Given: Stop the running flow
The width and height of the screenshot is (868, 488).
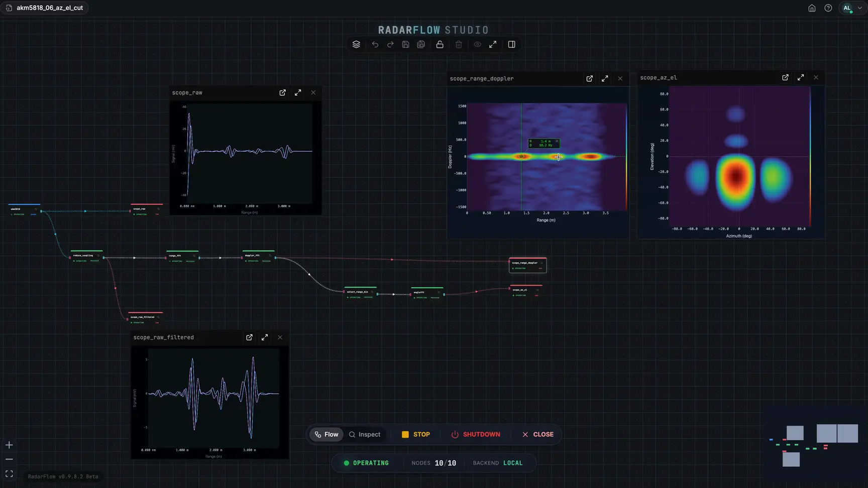Looking at the screenshot, I should [416, 434].
